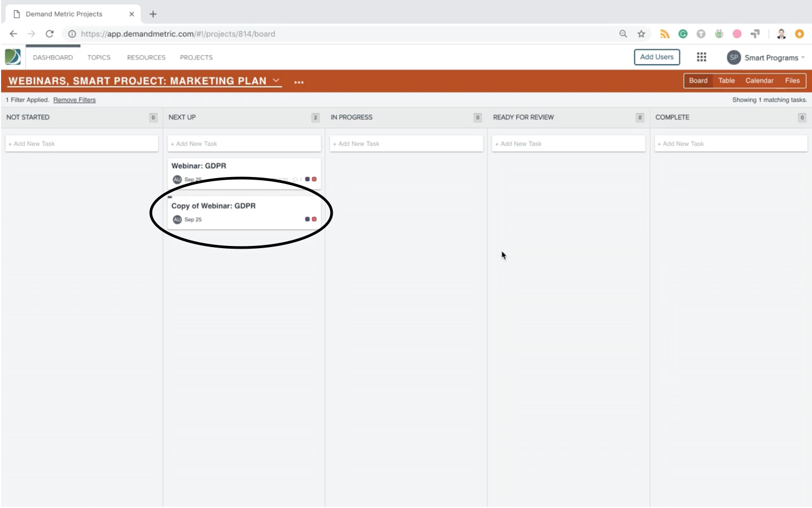
Task: Click the READY FOR REVIEW column header
Action: pyautogui.click(x=523, y=117)
